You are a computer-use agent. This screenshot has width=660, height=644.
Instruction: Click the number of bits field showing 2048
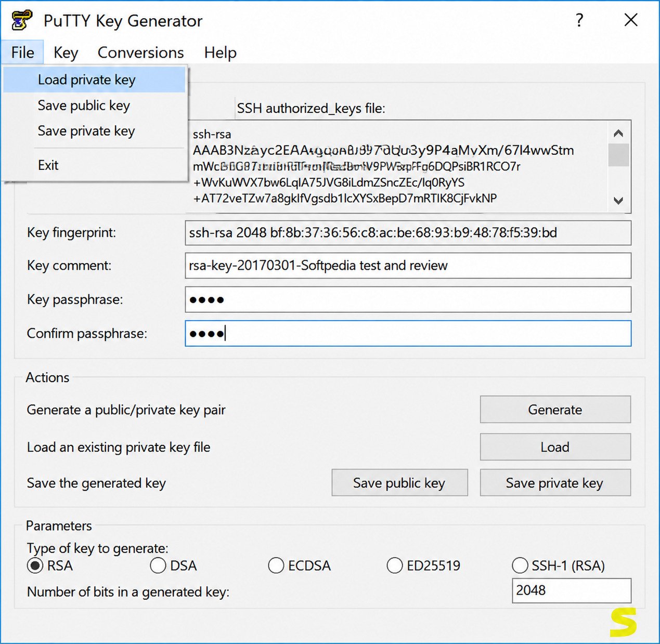pyautogui.click(x=572, y=590)
